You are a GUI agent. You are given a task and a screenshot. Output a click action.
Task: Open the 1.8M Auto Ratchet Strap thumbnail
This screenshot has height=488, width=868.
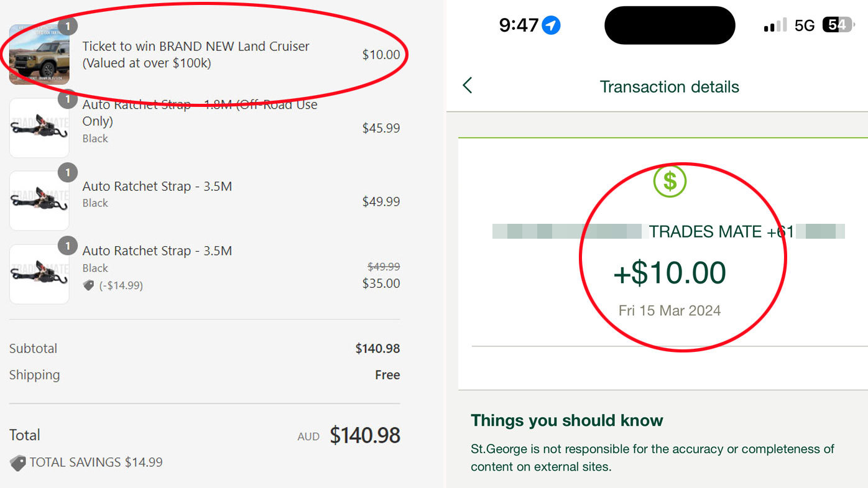pyautogui.click(x=39, y=128)
